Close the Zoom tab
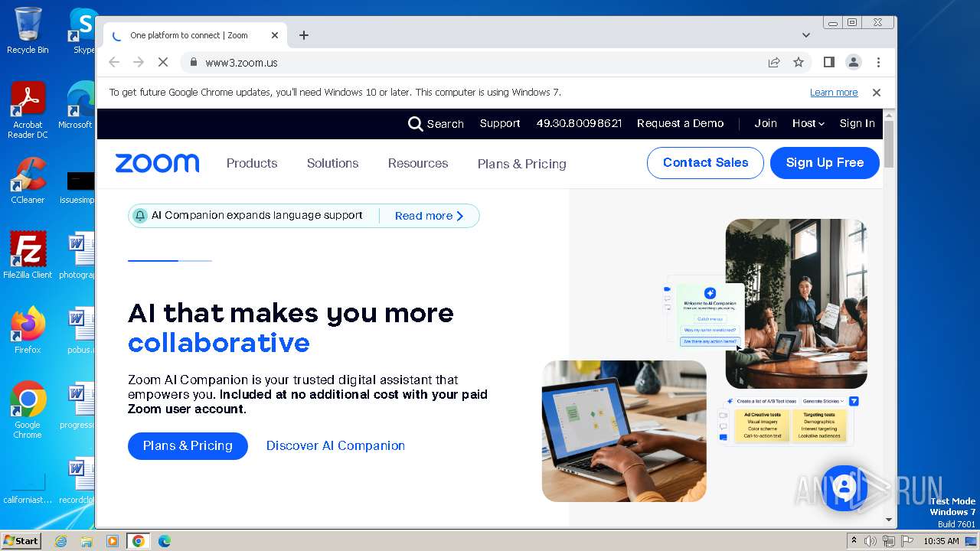Image resolution: width=980 pixels, height=551 pixels. (x=275, y=35)
